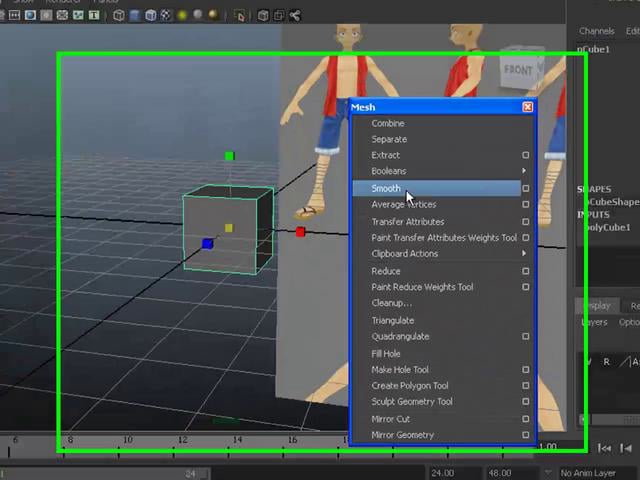This screenshot has width=640, height=480.
Task: Enable Use All Lights icon
Action: coord(182,16)
